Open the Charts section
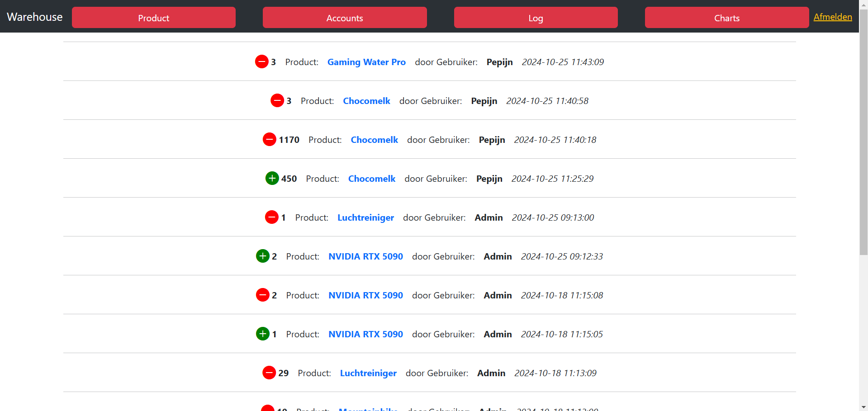Screen dimensions: 868x411 [726, 18]
